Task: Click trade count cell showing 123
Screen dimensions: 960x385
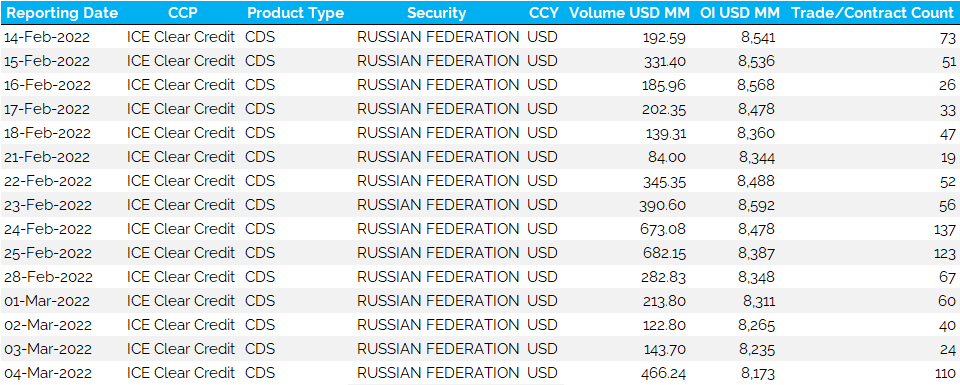Action: (945, 253)
